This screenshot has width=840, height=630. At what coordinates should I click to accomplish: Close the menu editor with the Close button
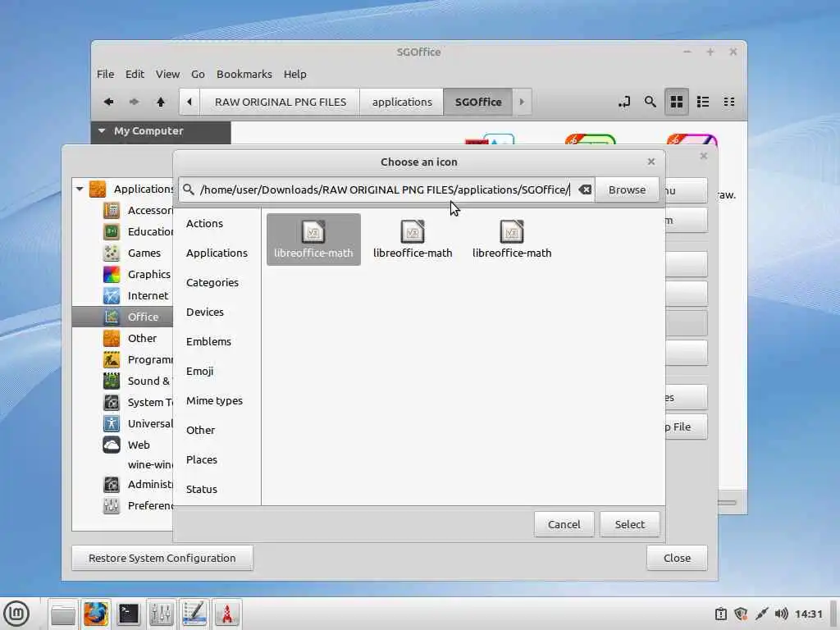[677, 558]
